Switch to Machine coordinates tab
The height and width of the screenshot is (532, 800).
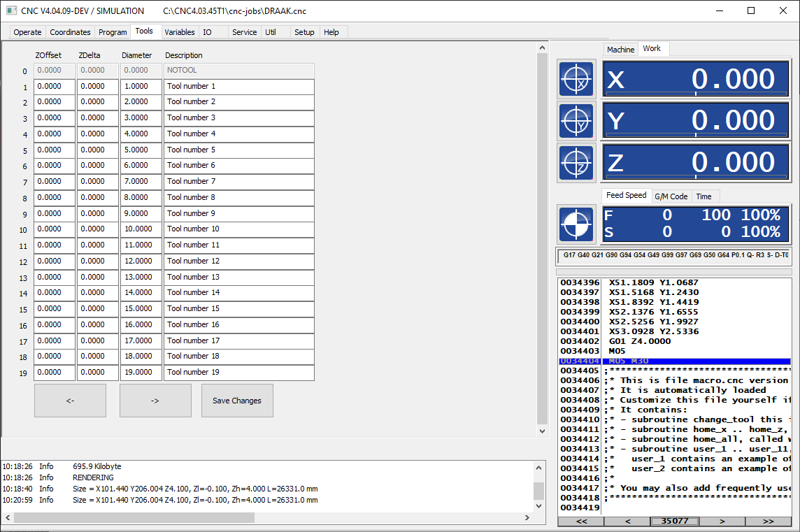coord(620,50)
